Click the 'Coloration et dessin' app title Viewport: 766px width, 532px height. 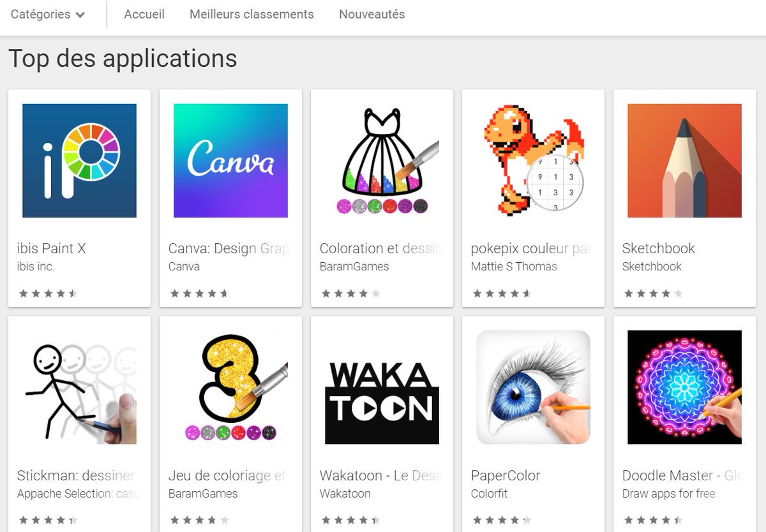[380, 249]
